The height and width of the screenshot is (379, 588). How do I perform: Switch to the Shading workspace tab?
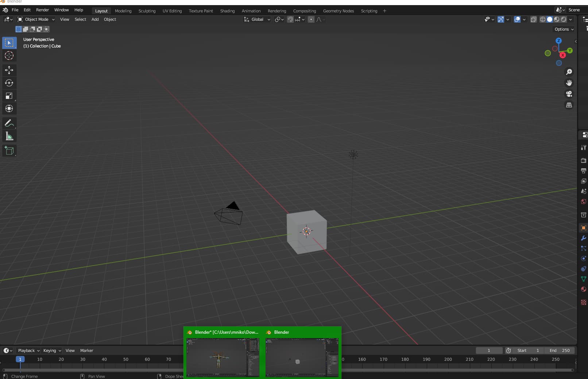(227, 11)
